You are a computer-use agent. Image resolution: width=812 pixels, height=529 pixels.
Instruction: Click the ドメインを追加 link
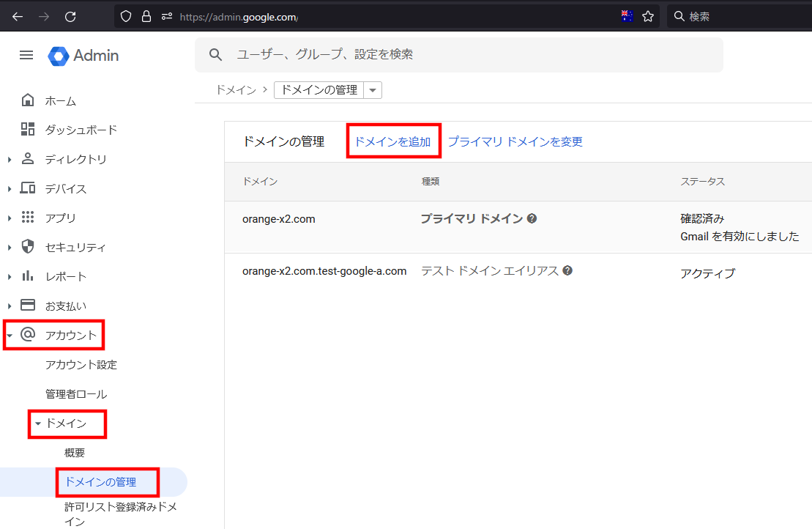coord(392,141)
